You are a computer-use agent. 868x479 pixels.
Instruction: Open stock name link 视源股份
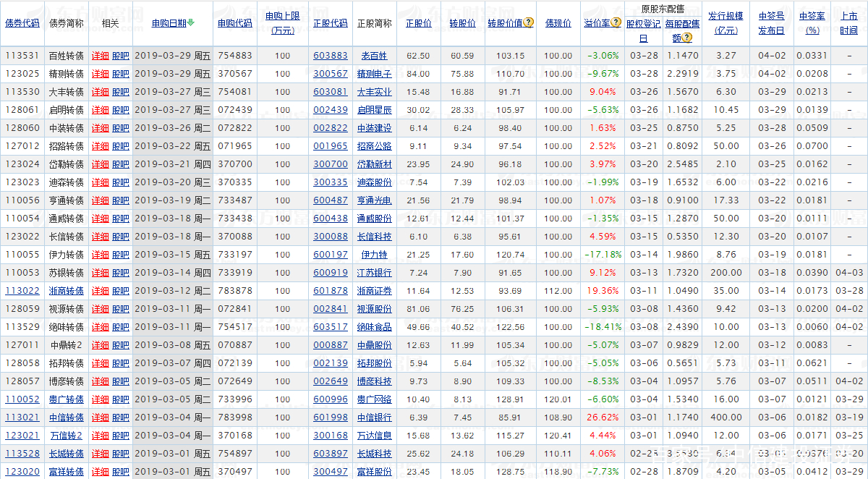375,309
